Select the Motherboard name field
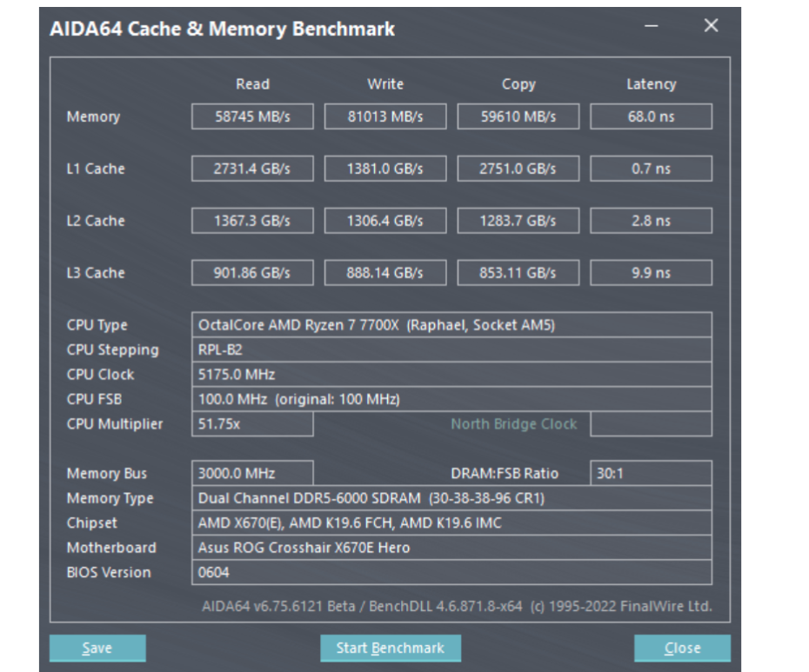Image resolution: width=809 pixels, height=672 pixels. click(x=451, y=548)
